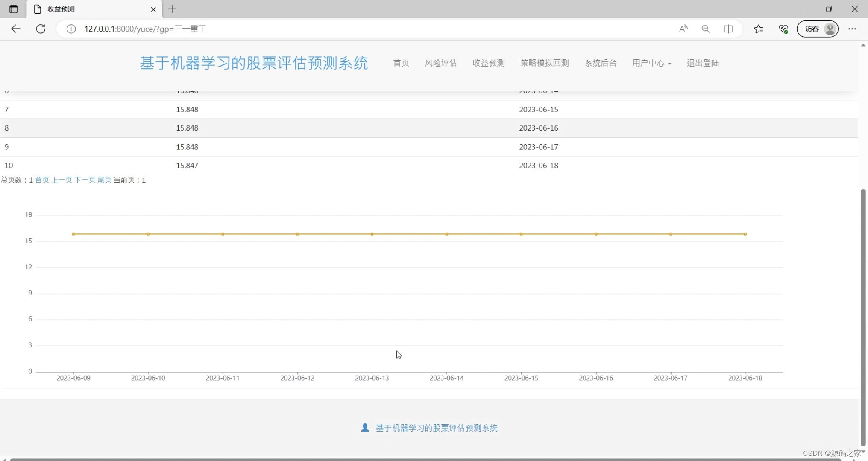The height and width of the screenshot is (461, 868).
Task: Open 策略模拟回测 menu item
Action: click(x=545, y=63)
